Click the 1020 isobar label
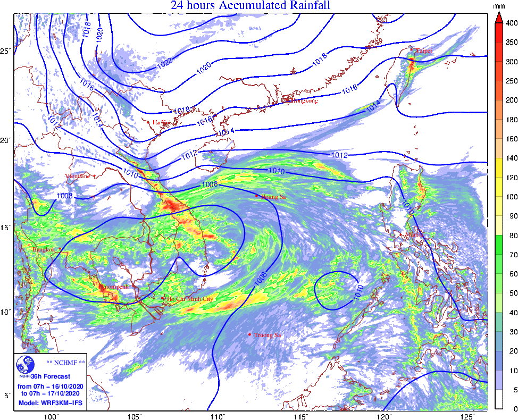Viewport: 518px width, 420px height. click(x=204, y=68)
